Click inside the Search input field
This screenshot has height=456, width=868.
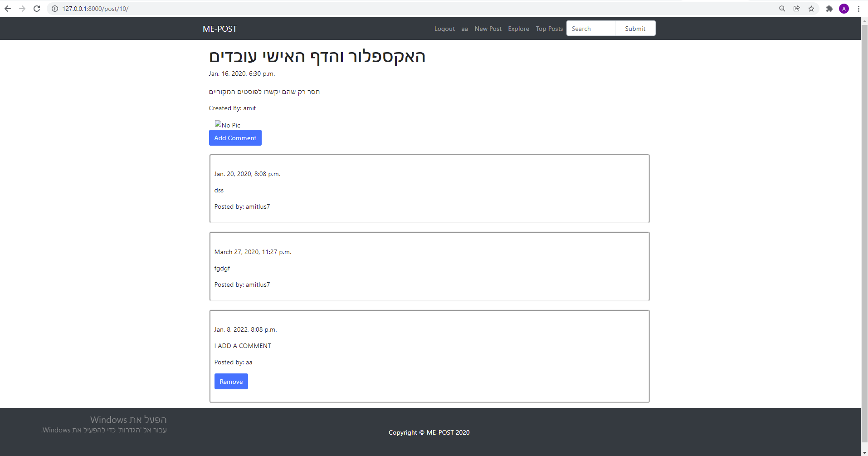(591, 28)
